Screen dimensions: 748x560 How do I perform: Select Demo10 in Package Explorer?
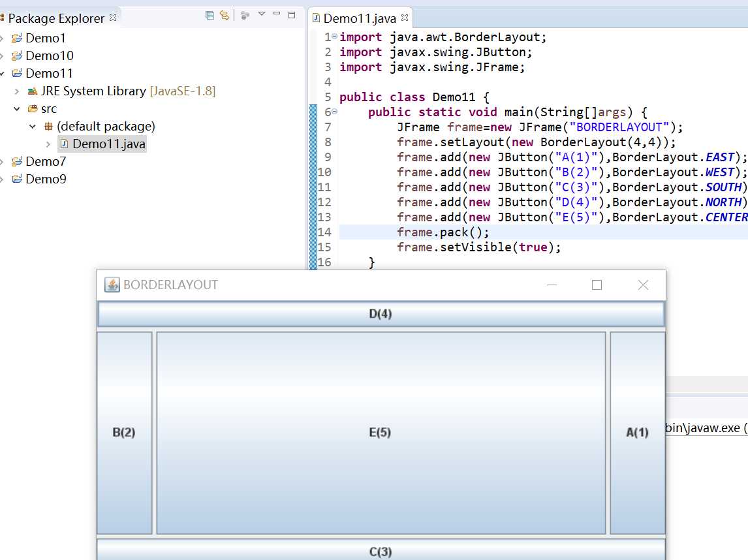(50, 55)
